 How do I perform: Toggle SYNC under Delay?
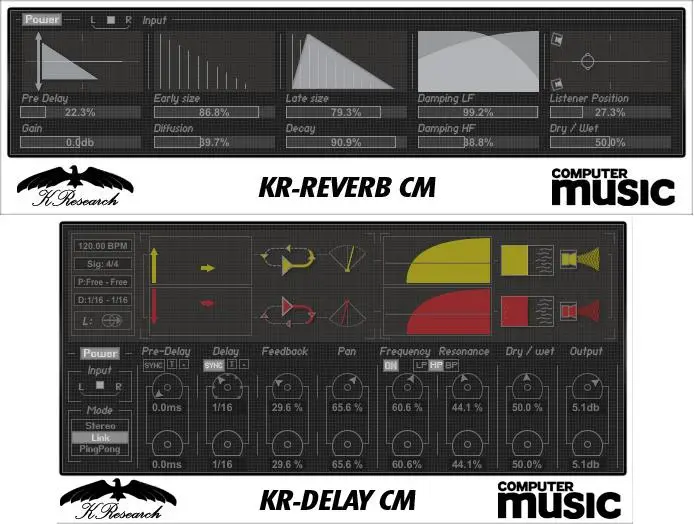[213, 366]
